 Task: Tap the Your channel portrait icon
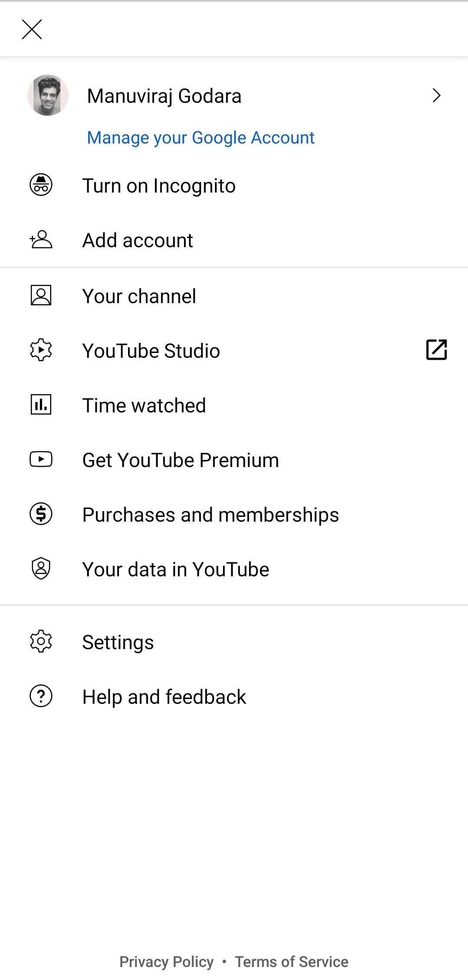[x=41, y=295]
